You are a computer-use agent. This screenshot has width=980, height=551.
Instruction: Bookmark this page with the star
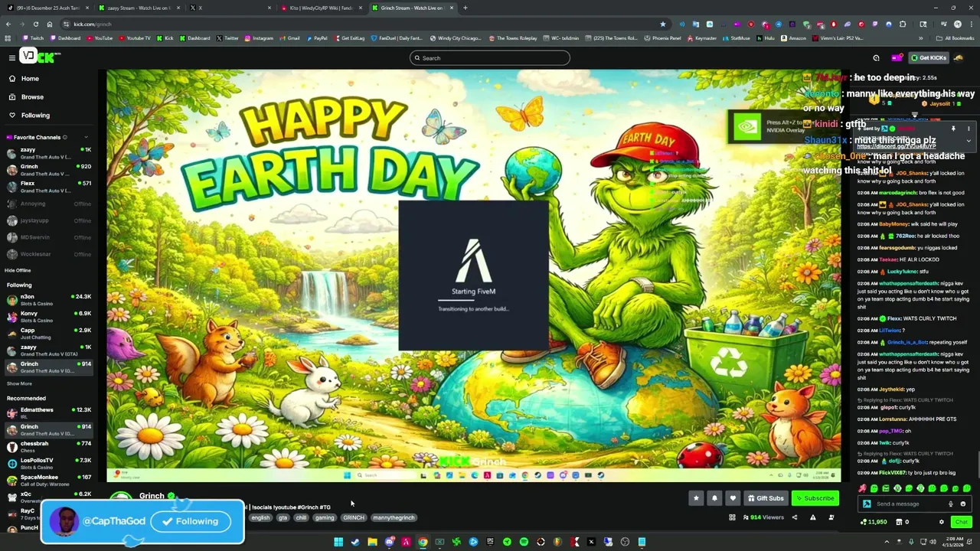(662, 24)
